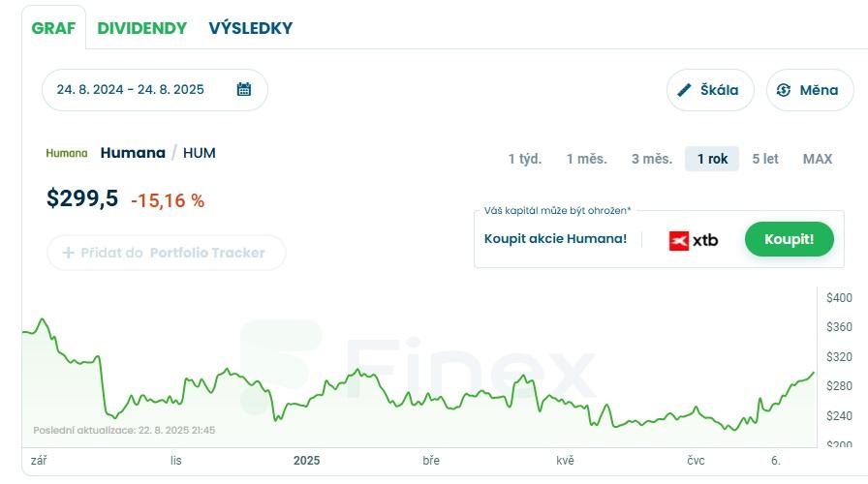Switch to the DIVIDENDY tab
This screenshot has width=868, height=484.
pyautogui.click(x=141, y=28)
